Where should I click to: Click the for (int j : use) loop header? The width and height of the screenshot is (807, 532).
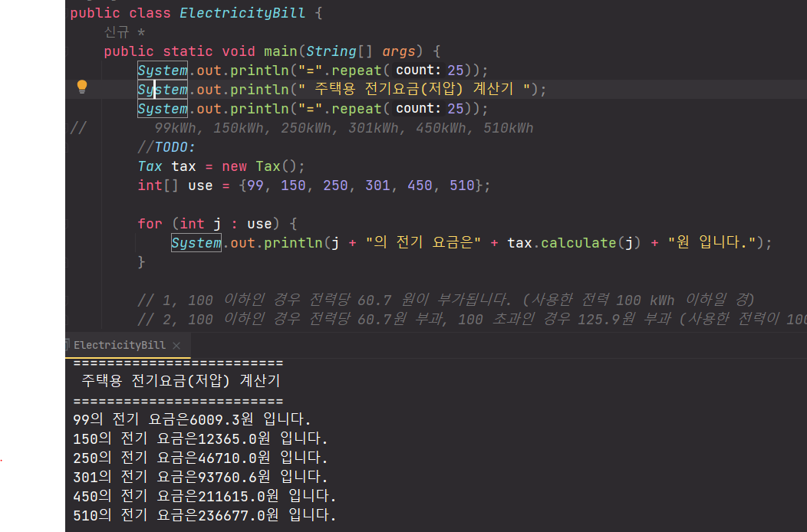pyautogui.click(x=217, y=224)
